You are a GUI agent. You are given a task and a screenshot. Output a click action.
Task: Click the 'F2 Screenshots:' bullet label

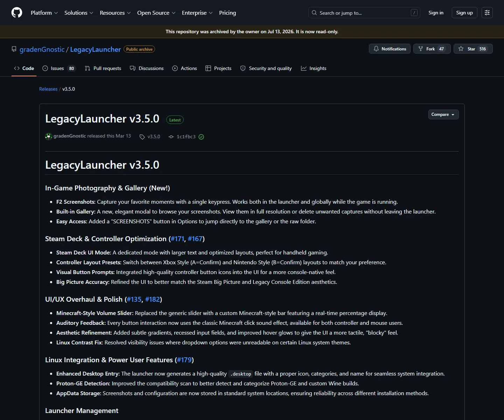[76, 202]
